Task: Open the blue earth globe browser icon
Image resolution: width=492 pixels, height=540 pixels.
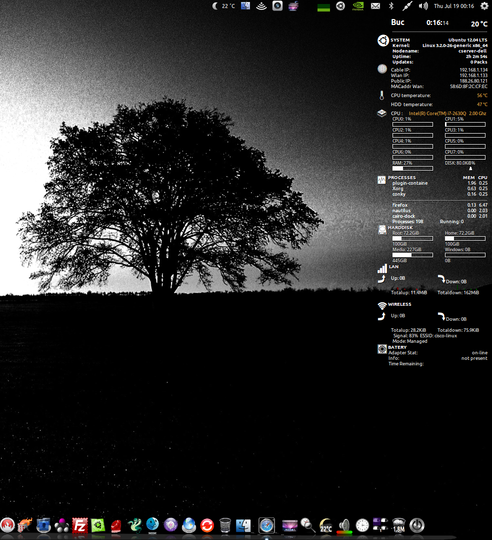Action: pos(189,525)
